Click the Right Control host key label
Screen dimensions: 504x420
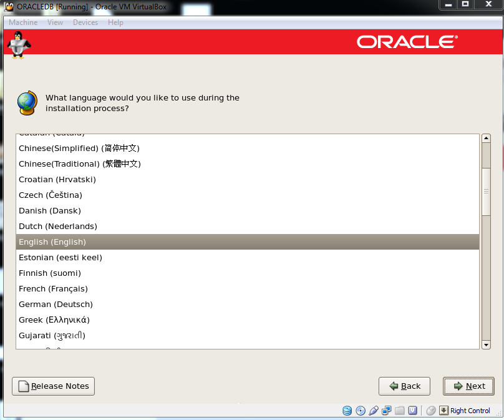[470, 411]
